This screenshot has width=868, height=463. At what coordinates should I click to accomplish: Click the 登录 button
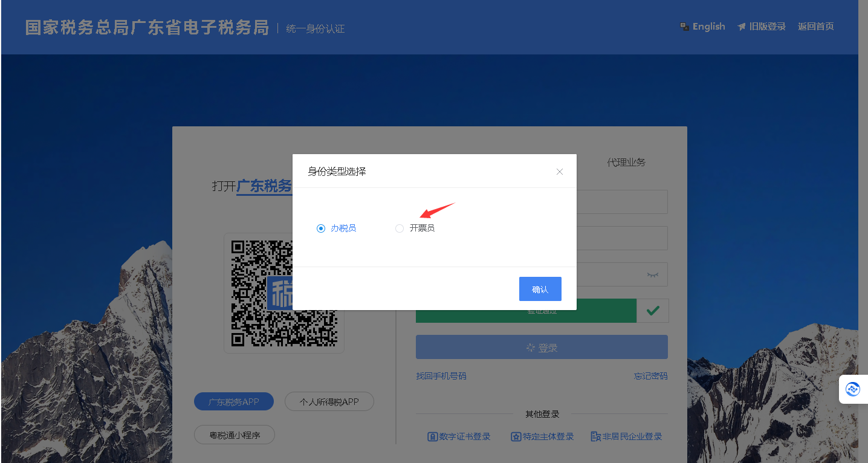click(542, 348)
